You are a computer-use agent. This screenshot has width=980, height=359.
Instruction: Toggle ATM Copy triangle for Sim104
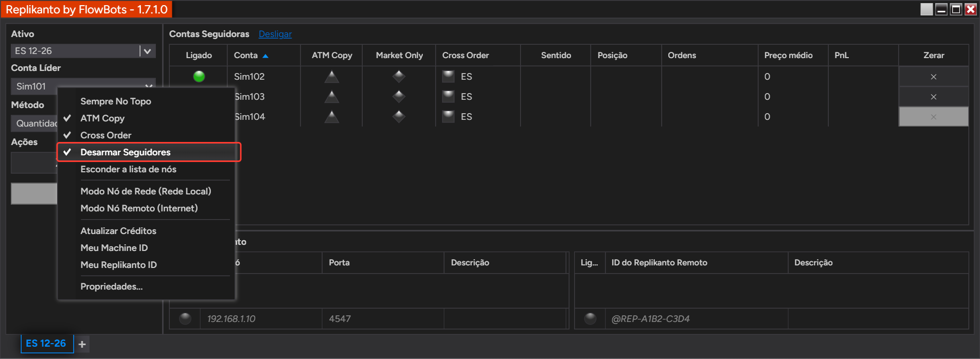point(332,117)
